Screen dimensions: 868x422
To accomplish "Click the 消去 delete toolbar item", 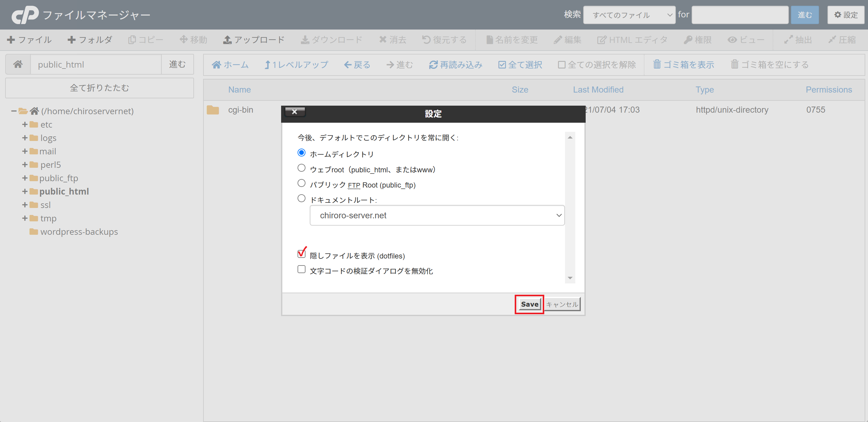I will [x=393, y=40].
